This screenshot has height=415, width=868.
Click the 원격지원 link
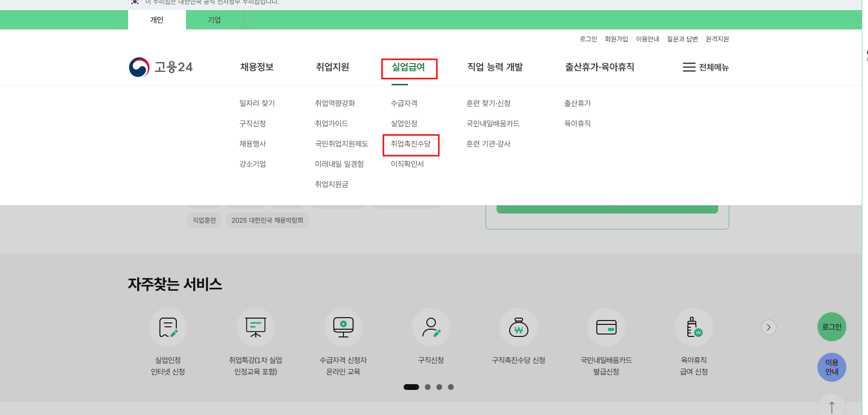point(717,39)
